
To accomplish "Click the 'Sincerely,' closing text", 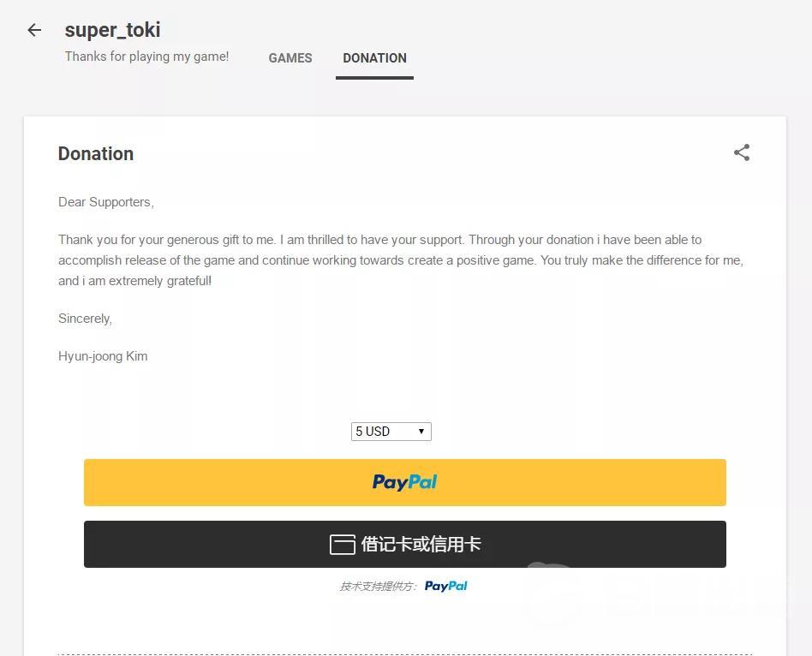I will point(85,319).
